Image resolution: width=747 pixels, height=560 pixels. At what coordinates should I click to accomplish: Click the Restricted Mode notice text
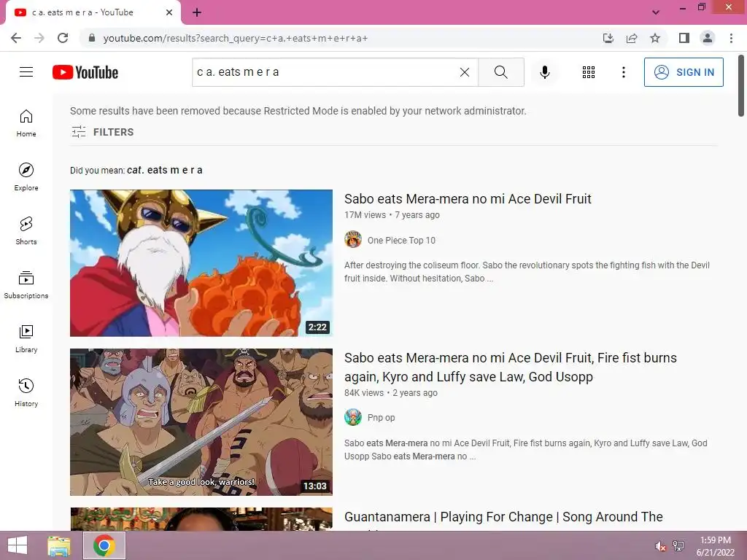tap(298, 111)
